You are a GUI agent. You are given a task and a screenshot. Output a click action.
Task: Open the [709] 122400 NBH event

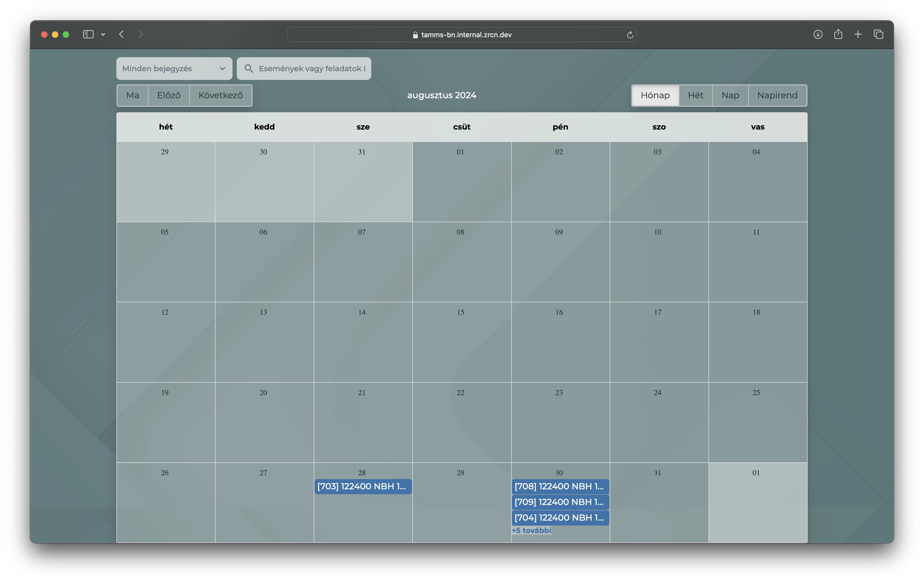pos(560,502)
